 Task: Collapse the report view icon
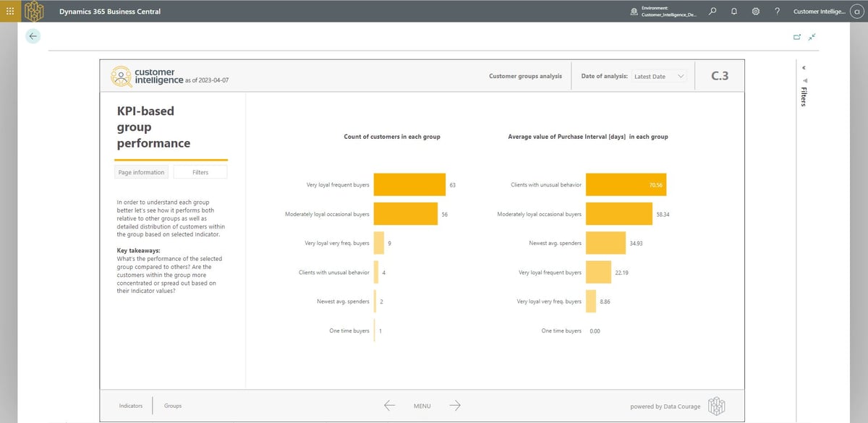coord(812,36)
